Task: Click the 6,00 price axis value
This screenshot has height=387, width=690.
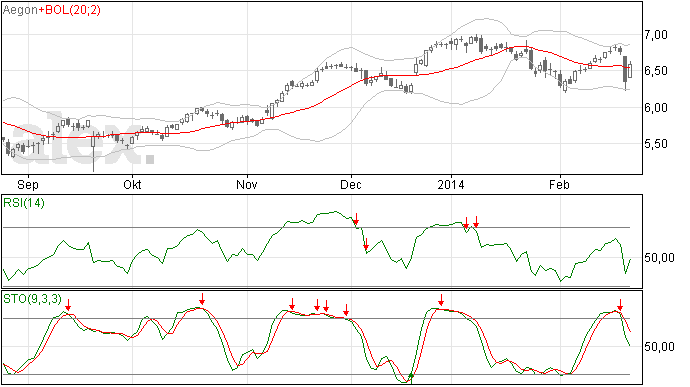Action: 656,107
